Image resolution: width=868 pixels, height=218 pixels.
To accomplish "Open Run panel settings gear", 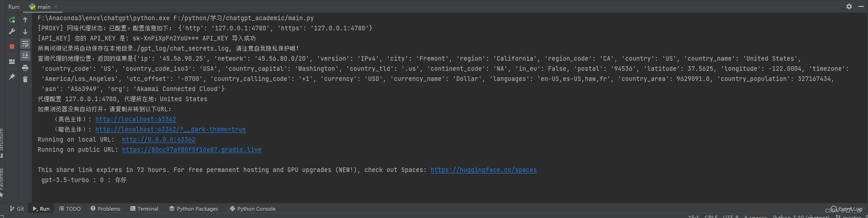I will tap(849, 6).
